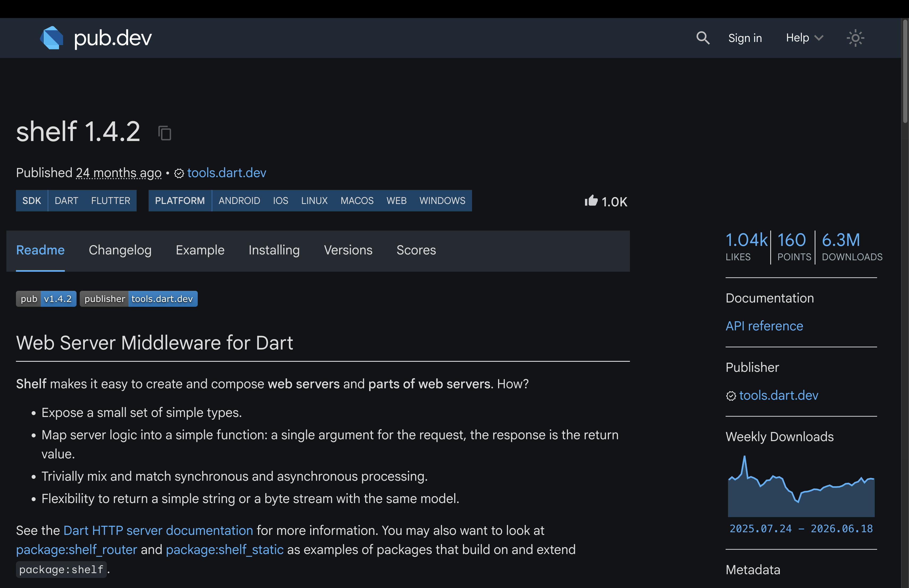This screenshot has width=909, height=588.
Task: Open Dart HTTP server documentation link
Action: (x=158, y=531)
